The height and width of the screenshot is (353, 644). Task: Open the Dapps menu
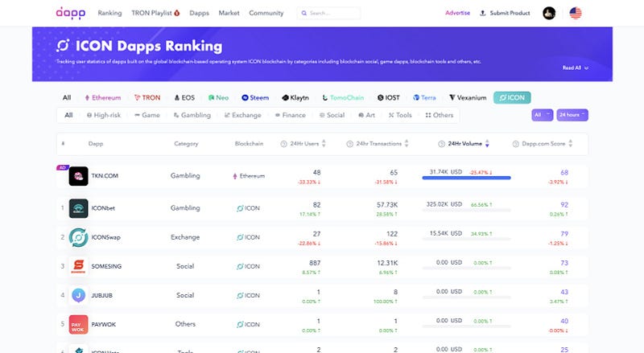pyautogui.click(x=199, y=13)
